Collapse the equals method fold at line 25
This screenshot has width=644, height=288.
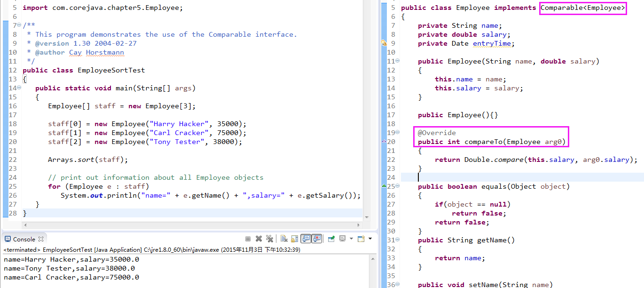(398, 186)
